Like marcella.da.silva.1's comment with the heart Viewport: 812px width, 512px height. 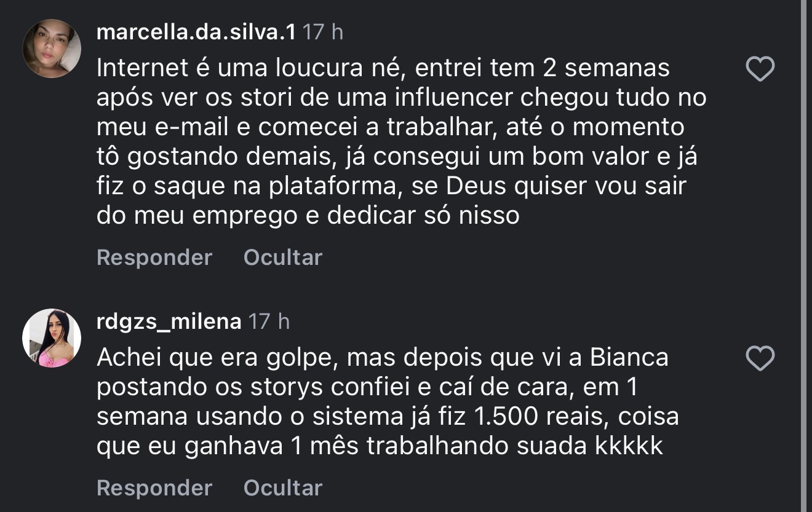(x=760, y=69)
